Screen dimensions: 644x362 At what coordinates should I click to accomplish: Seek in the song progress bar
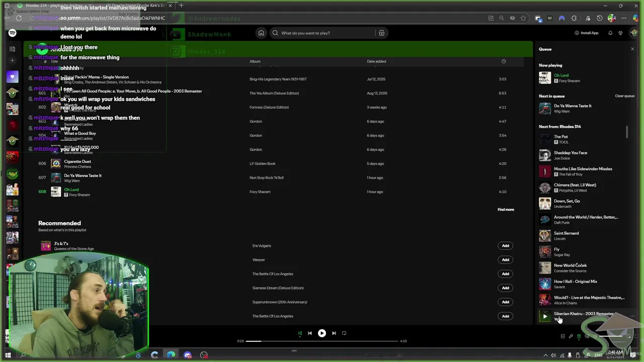click(x=321, y=341)
